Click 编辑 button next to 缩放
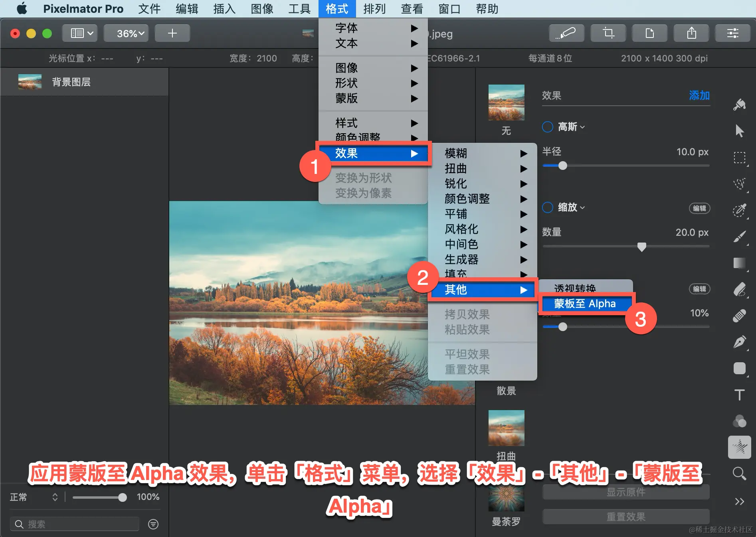This screenshot has height=537, width=756. click(x=699, y=208)
